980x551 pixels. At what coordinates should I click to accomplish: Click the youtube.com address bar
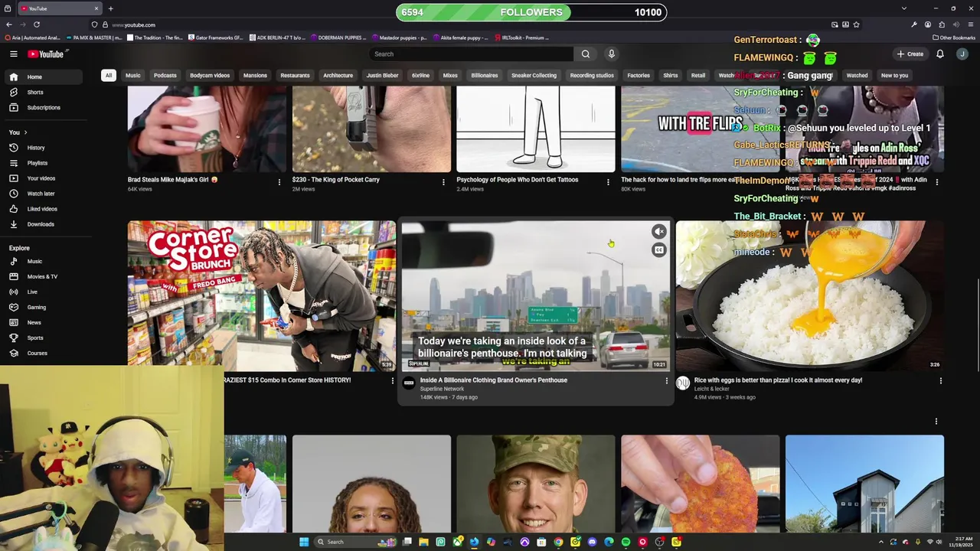(x=459, y=24)
